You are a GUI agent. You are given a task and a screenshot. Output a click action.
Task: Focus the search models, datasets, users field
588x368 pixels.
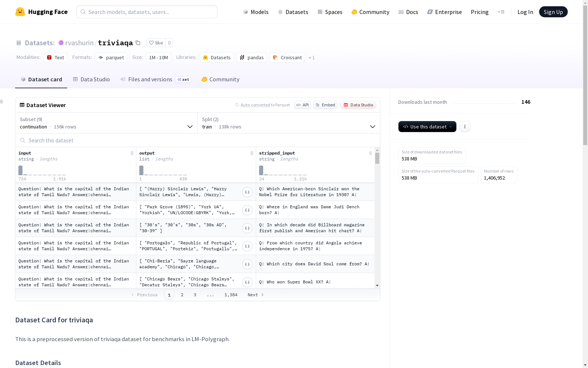click(x=147, y=12)
